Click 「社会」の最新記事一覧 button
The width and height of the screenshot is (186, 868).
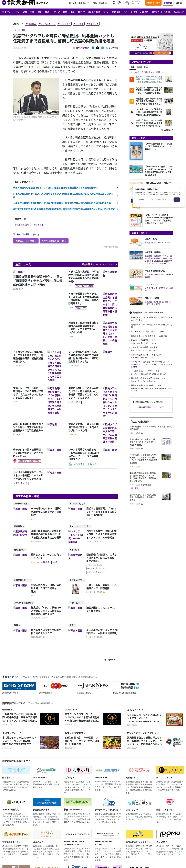(54, 241)
